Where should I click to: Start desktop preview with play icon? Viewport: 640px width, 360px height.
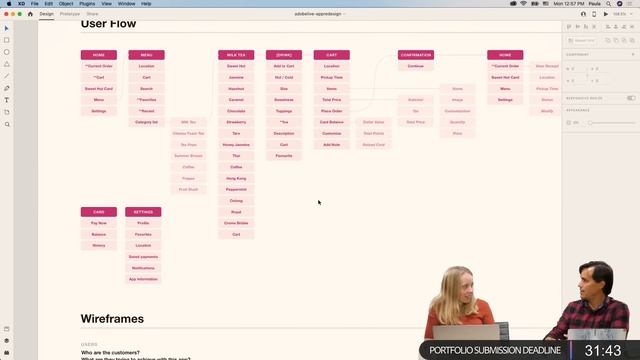[606, 14]
